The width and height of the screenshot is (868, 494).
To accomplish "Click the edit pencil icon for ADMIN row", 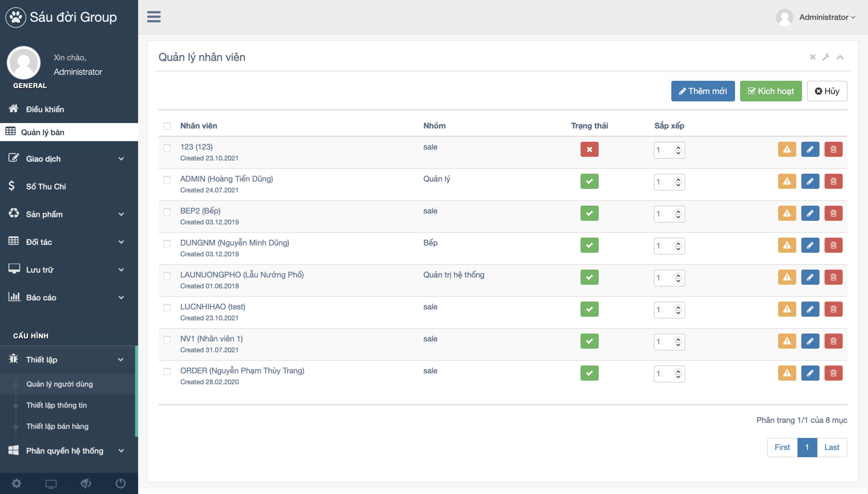I will click(x=810, y=181).
